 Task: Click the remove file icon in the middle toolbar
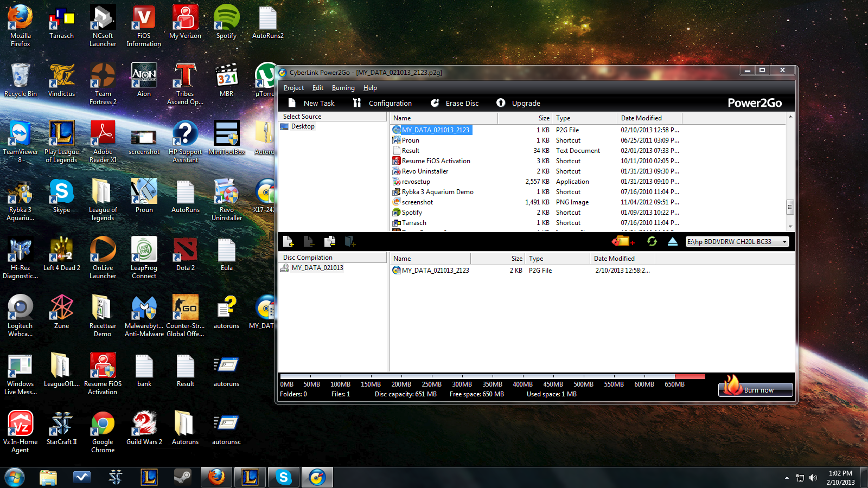[309, 241]
